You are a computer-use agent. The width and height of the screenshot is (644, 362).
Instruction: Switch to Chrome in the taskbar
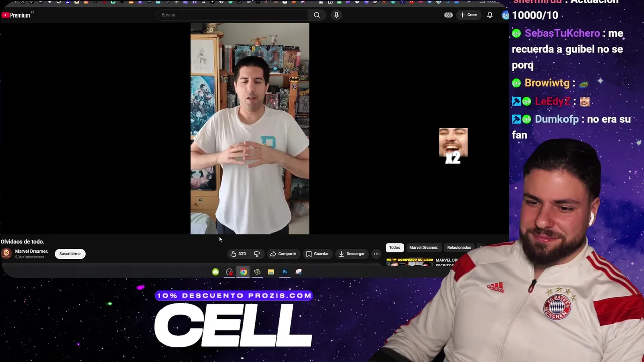point(244,272)
